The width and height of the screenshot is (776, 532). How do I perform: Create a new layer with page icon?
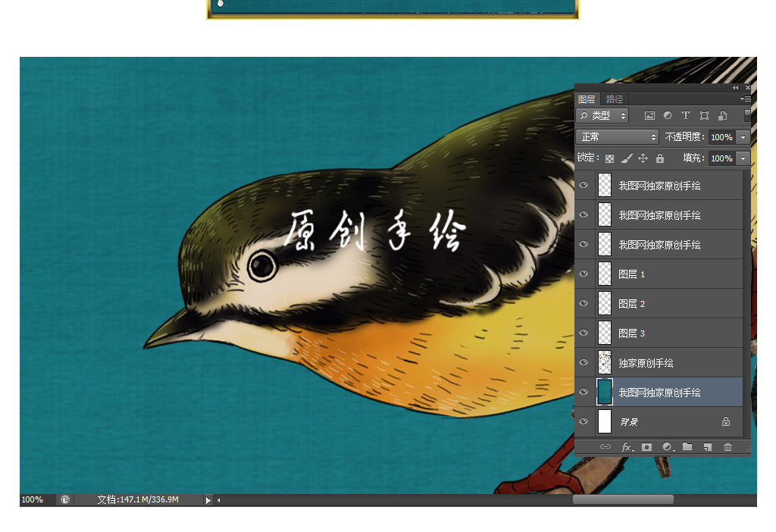click(x=707, y=447)
